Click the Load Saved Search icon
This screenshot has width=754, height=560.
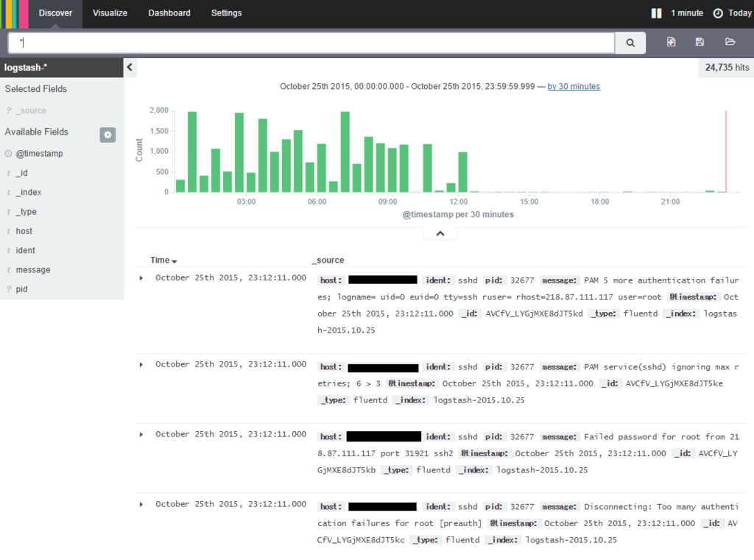coord(730,42)
